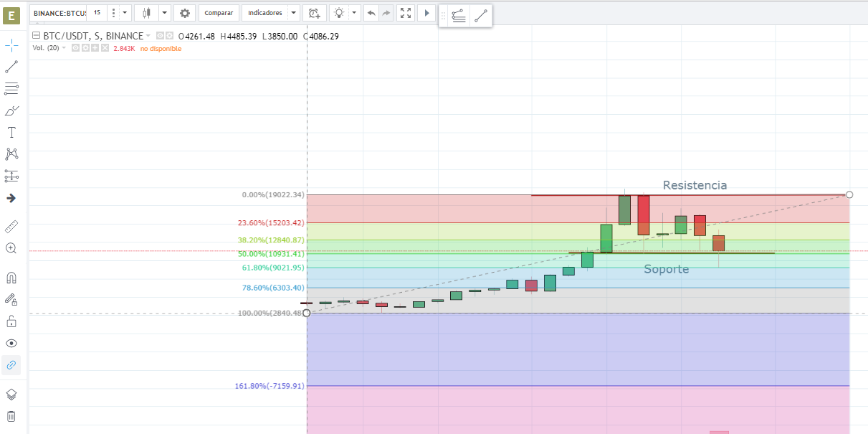Select the ruler measure tool
Viewport: 868px width, 434px height.
tap(11, 227)
